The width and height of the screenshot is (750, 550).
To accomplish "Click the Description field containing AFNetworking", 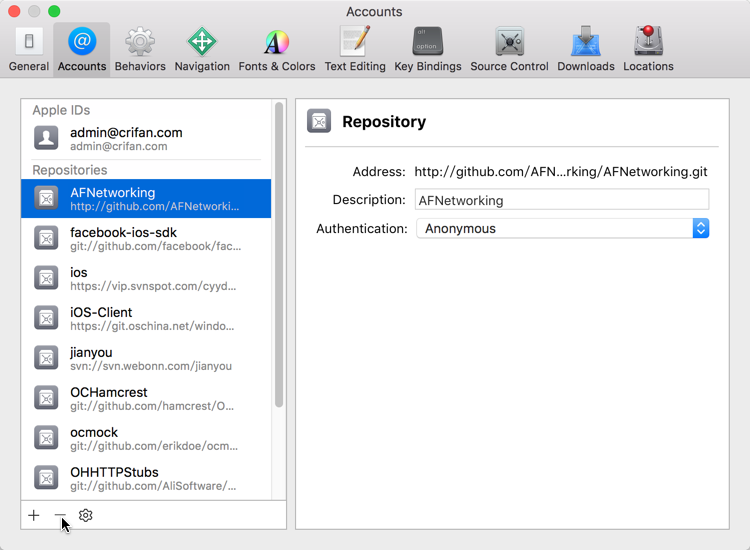I will 562,200.
